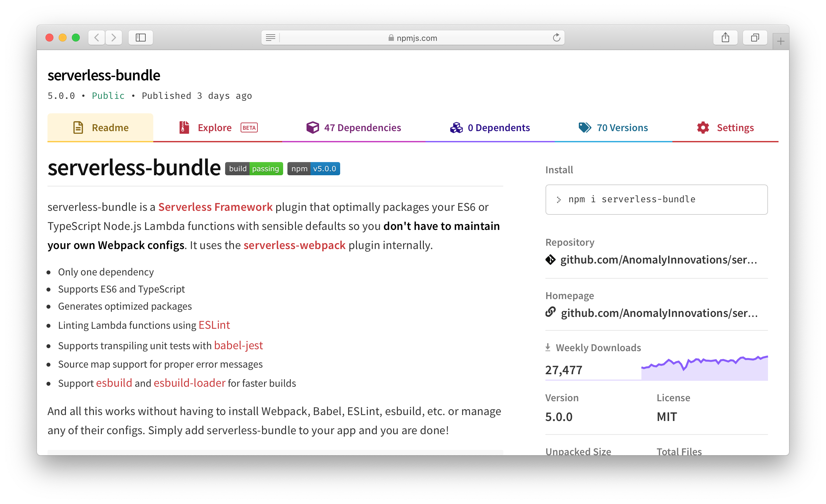Click the npm i serverless-bundle install box
This screenshot has width=826, height=504.
click(x=656, y=199)
